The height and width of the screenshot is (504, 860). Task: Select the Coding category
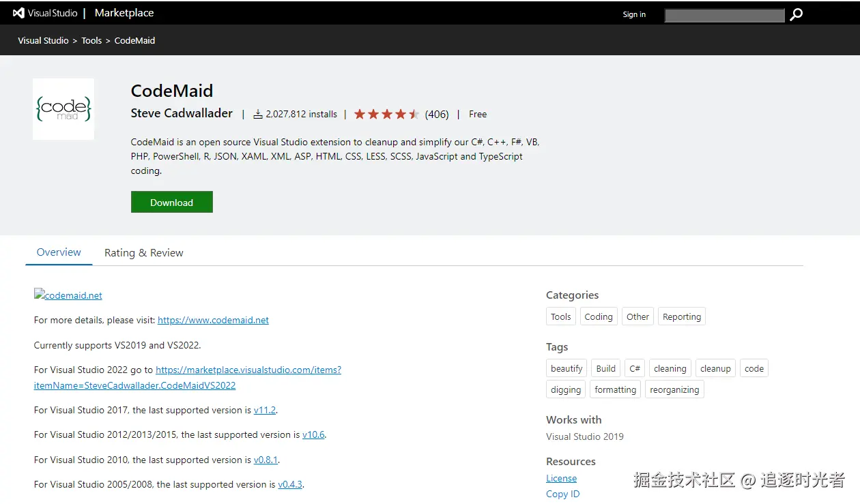tap(599, 316)
